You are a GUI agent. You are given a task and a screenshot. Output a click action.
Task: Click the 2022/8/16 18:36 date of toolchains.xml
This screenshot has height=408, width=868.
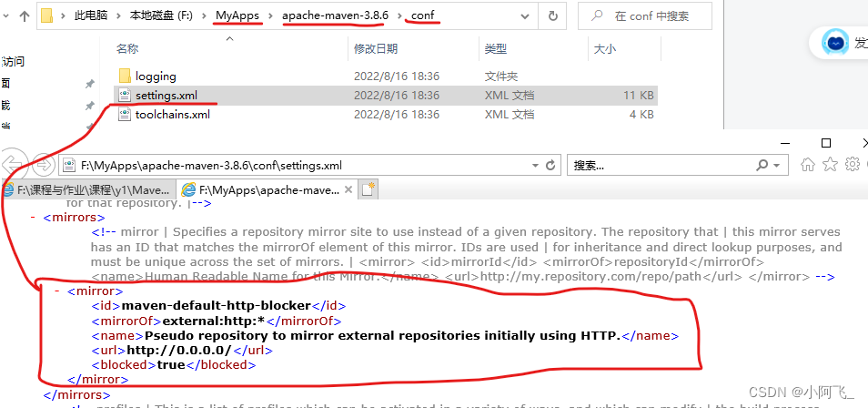pyautogui.click(x=397, y=115)
